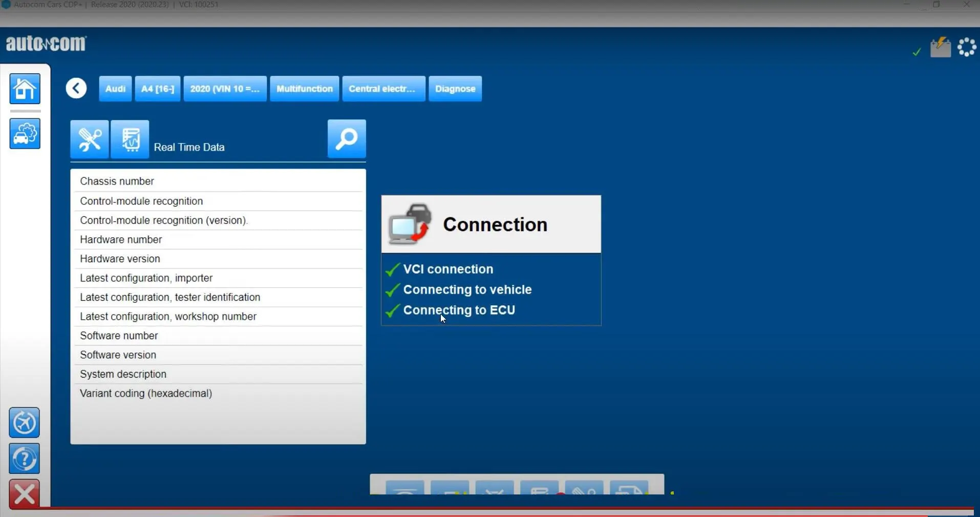Choose Control-module recognition (version) row

pos(218,220)
